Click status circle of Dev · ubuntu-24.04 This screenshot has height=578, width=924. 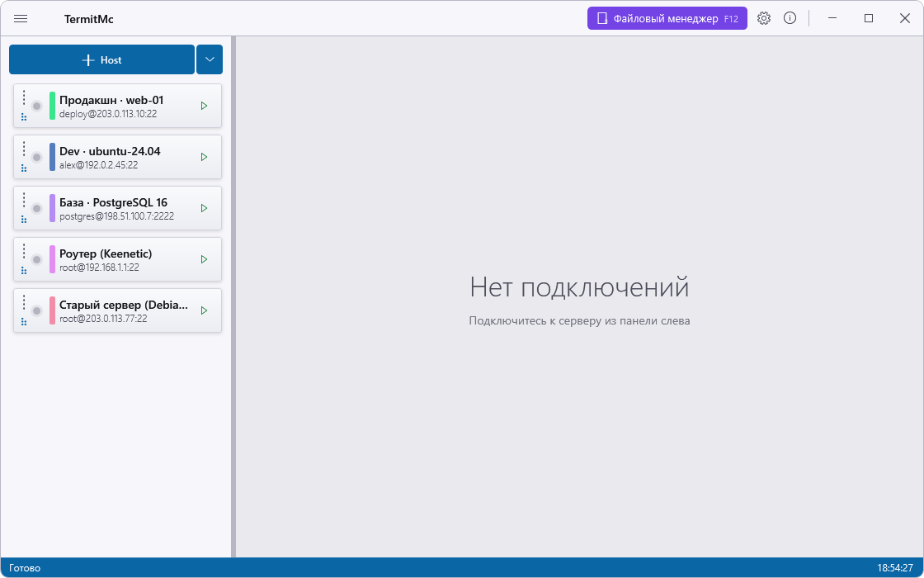36,158
